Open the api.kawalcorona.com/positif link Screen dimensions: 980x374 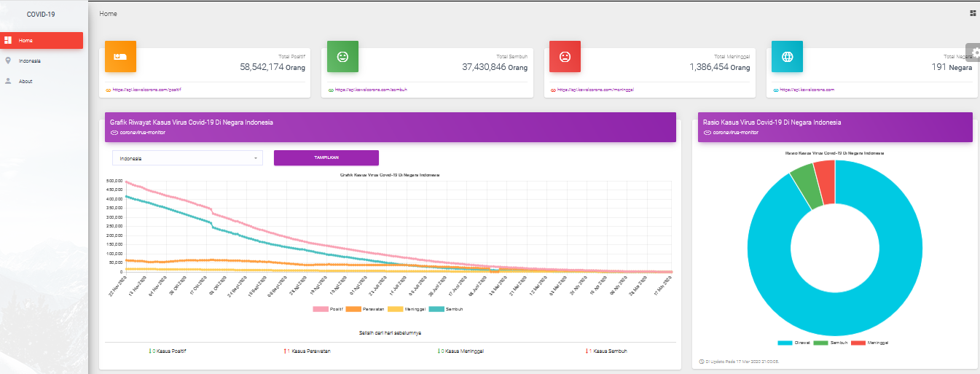point(146,90)
